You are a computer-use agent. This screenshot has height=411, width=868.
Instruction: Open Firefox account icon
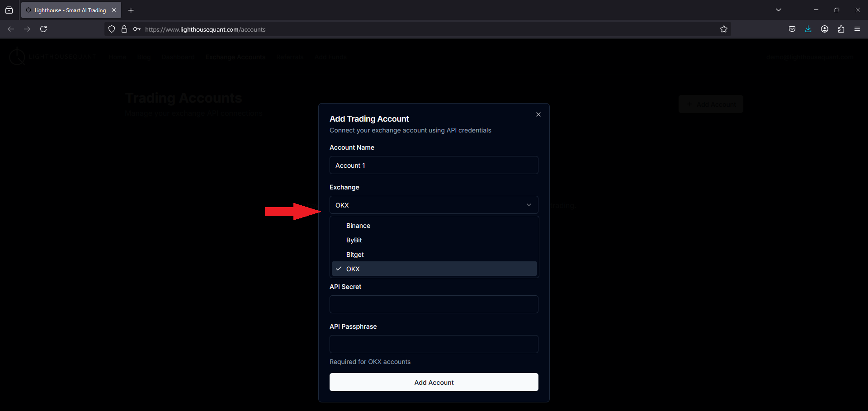(825, 29)
